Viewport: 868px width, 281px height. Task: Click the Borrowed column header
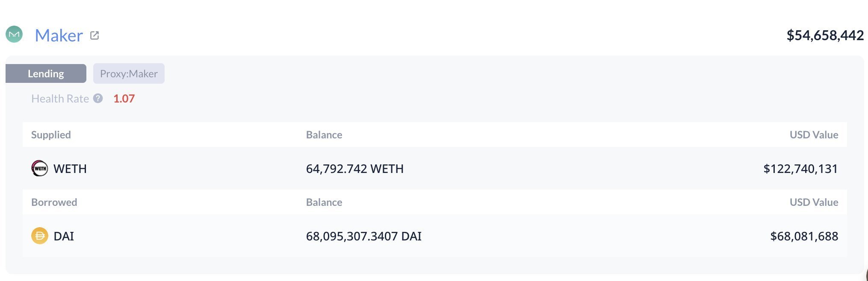(x=54, y=202)
